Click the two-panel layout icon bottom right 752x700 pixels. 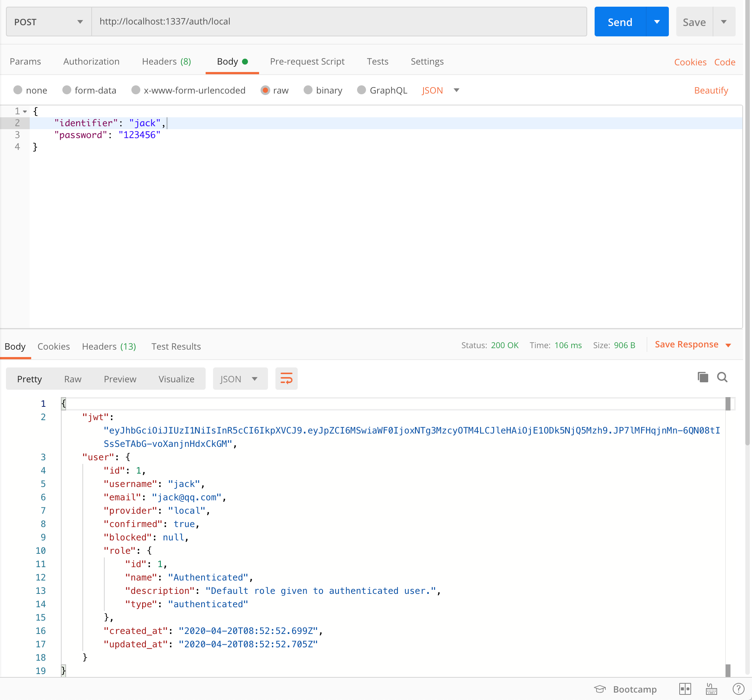[x=687, y=687]
